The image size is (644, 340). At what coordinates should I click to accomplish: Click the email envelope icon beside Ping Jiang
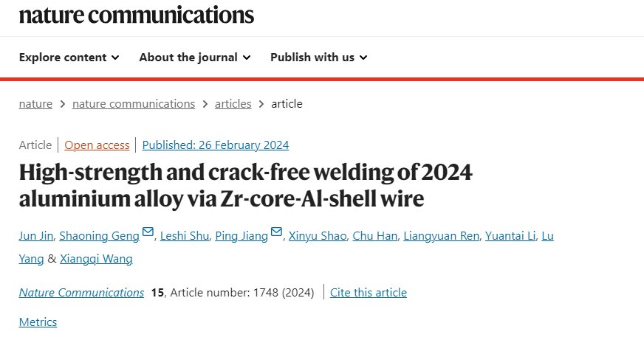pos(276,232)
